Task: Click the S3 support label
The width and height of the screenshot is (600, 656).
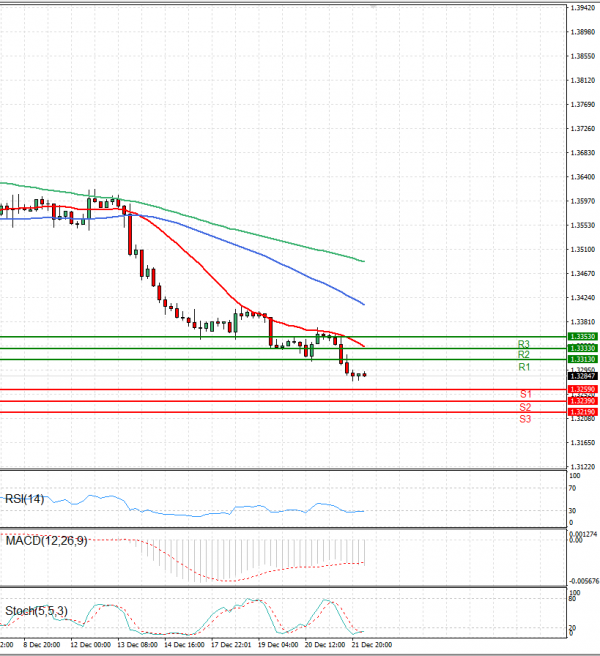Action: click(525, 419)
